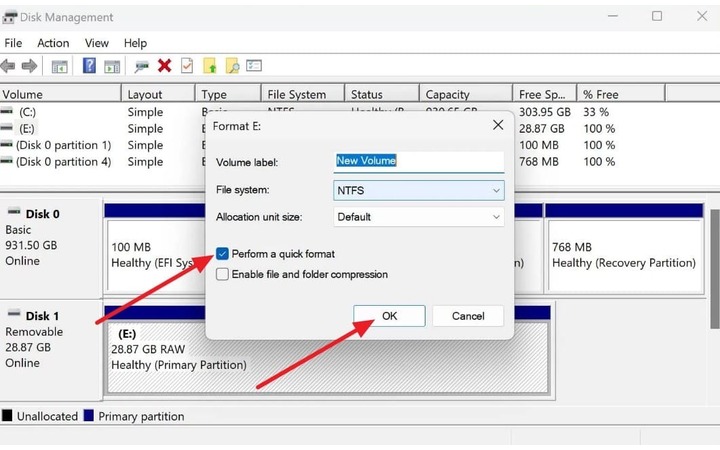Viewport: 720px width, 450px height.
Task: Click the Disk 1 removable disk icon
Action: point(14,314)
